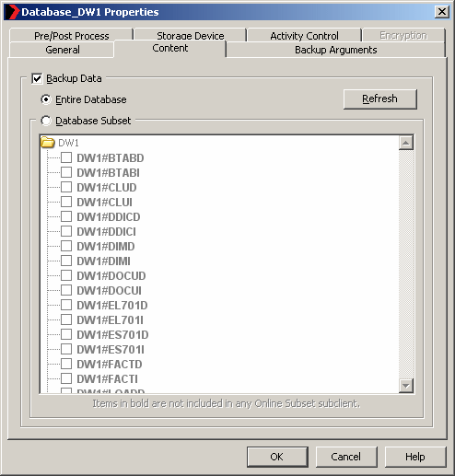Click the Refresh button
This screenshot has height=476, width=455.
(380, 99)
